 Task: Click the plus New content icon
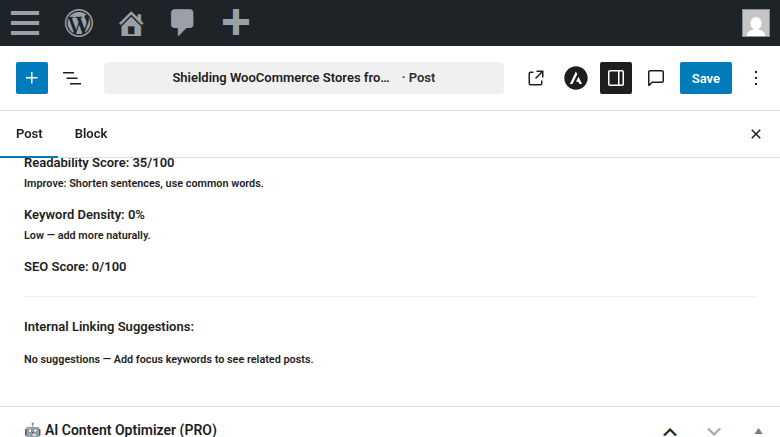coord(235,22)
